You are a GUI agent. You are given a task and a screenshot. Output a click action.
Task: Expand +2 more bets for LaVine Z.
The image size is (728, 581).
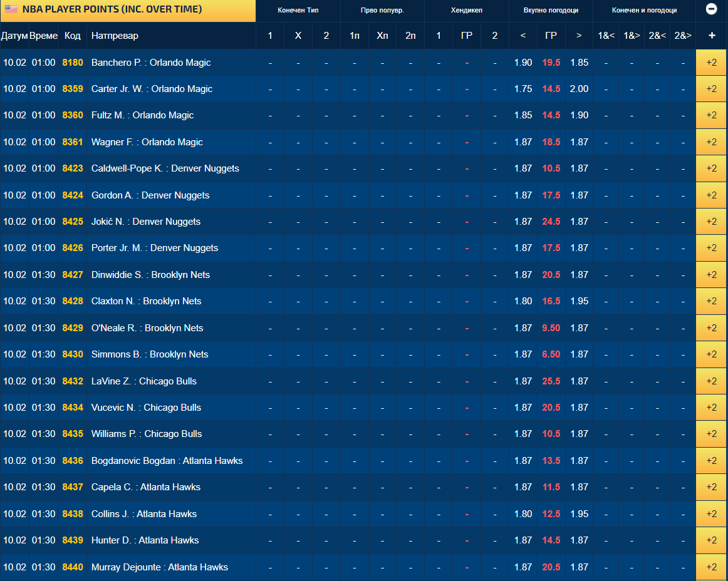click(x=711, y=381)
